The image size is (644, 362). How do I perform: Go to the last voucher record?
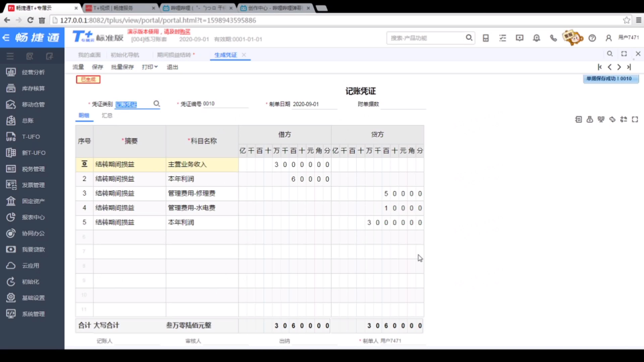click(x=629, y=67)
